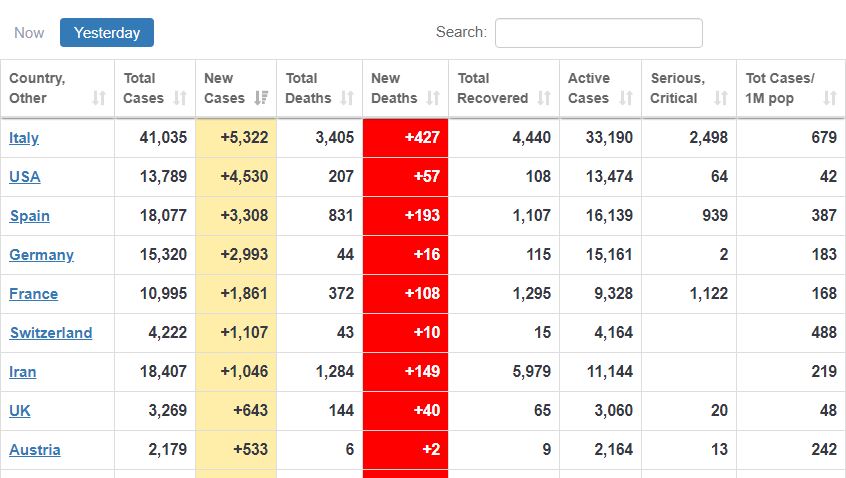Sort by Total Recovered arrow icon
This screenshot has width=846, height=478.
tap(544, 98)
